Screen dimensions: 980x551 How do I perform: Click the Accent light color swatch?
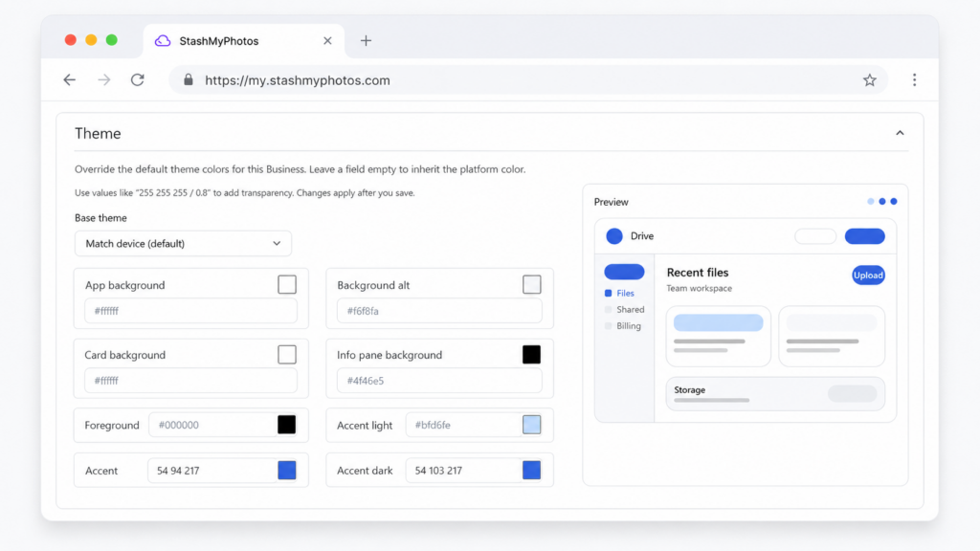(531, 425)
